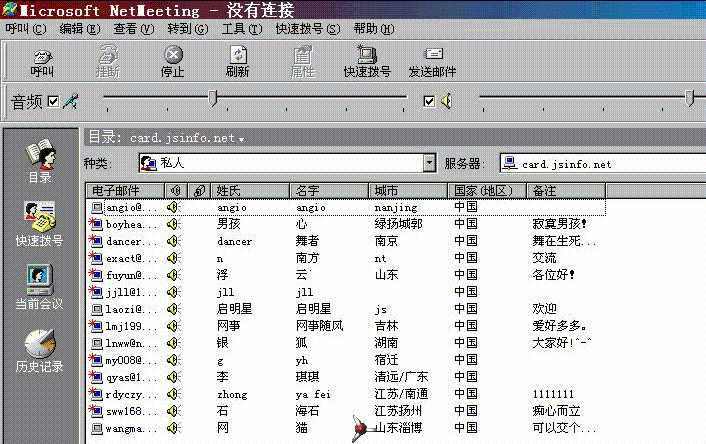706x444 pixels.
Task: Click the comment 寂寞男孩
Action: (560, 224)
